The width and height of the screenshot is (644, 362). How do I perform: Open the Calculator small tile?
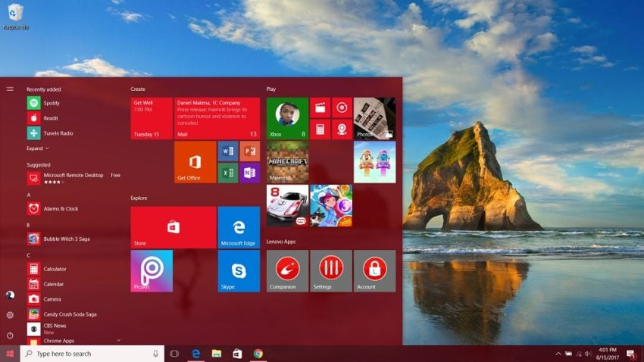pyautogui.click(x=320, y=130)
